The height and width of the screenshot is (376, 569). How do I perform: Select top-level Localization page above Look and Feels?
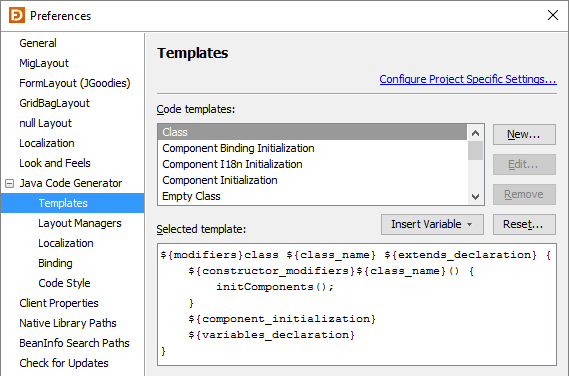(47, 143)
